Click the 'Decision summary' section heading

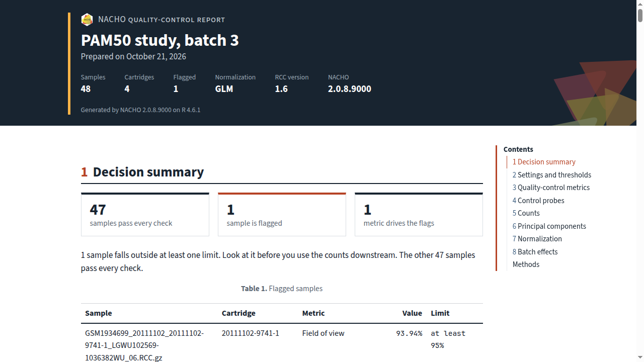click(148, 172)
